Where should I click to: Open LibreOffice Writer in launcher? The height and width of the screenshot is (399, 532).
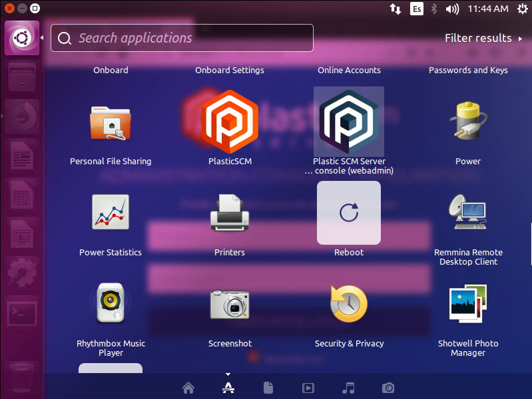22,156
